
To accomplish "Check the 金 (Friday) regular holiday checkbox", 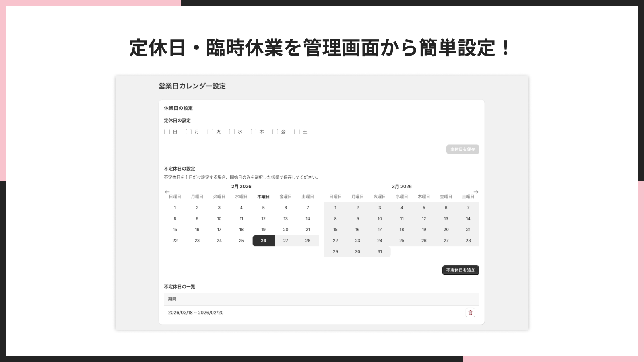I will click(275, 132).
